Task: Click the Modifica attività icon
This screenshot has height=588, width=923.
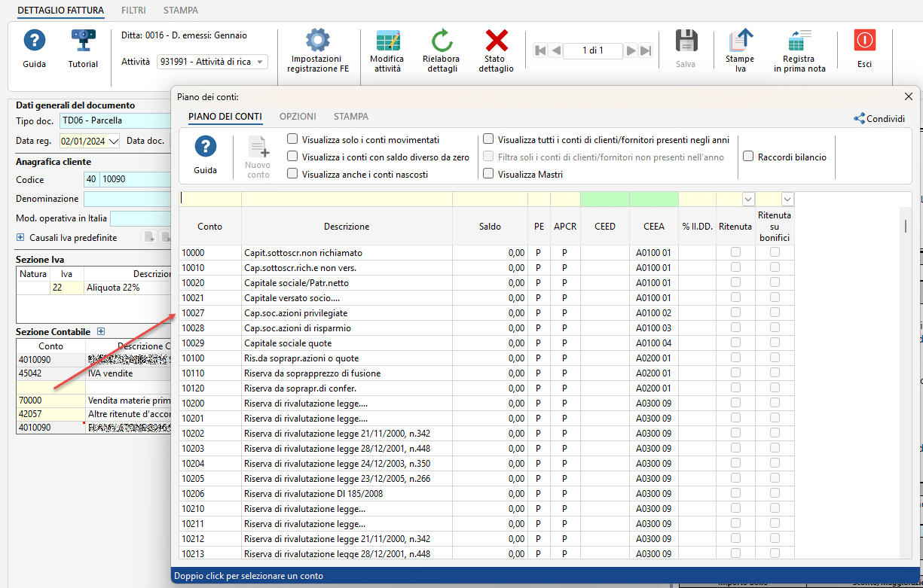Action: 387,41
